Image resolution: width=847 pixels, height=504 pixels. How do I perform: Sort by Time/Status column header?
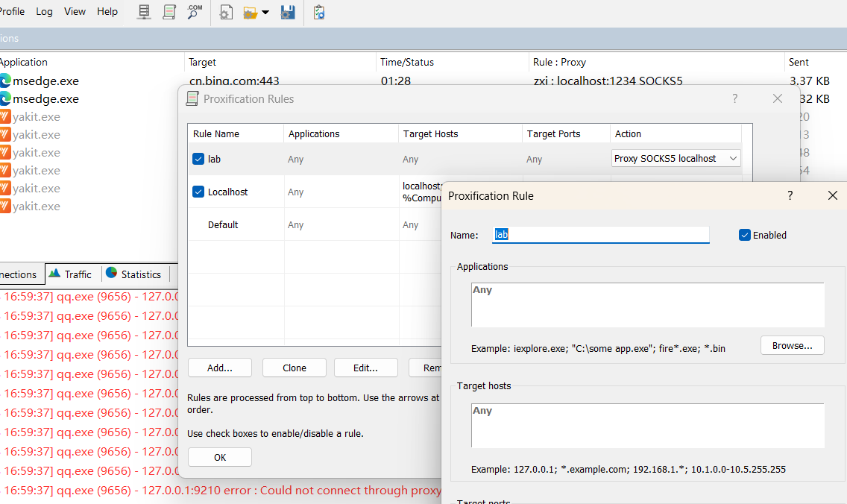pos(452,62)
